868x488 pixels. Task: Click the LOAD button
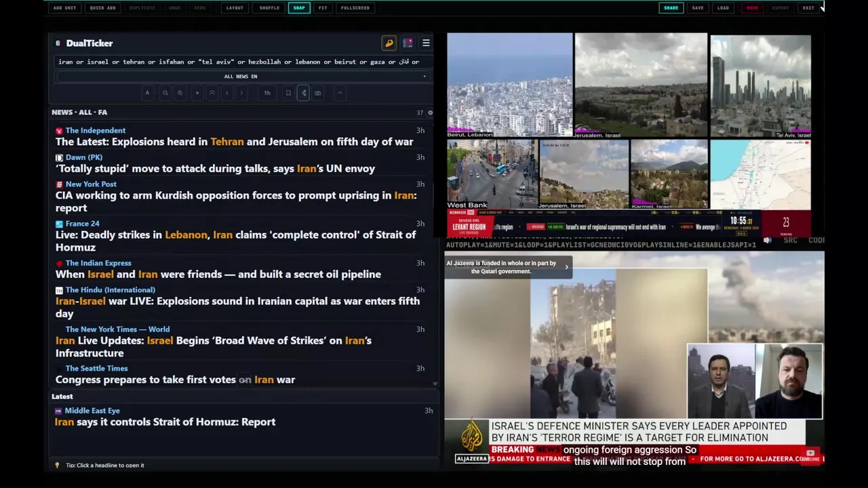point(723,8)
